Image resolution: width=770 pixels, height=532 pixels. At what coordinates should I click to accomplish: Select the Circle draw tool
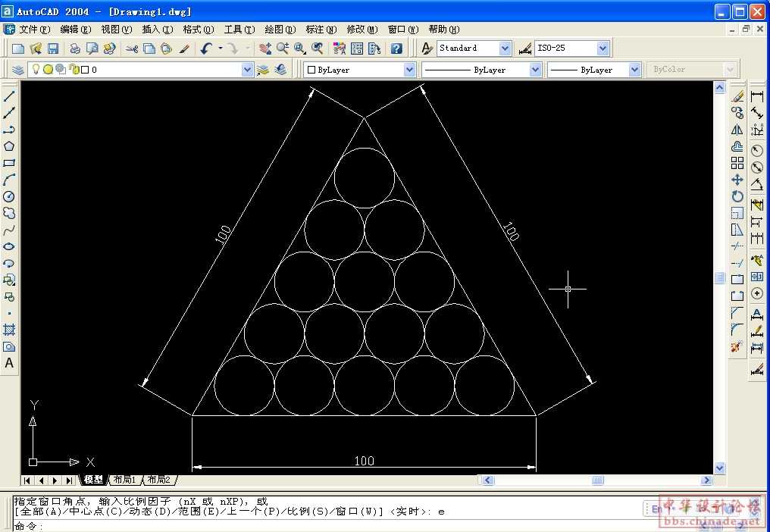[9, 196]
